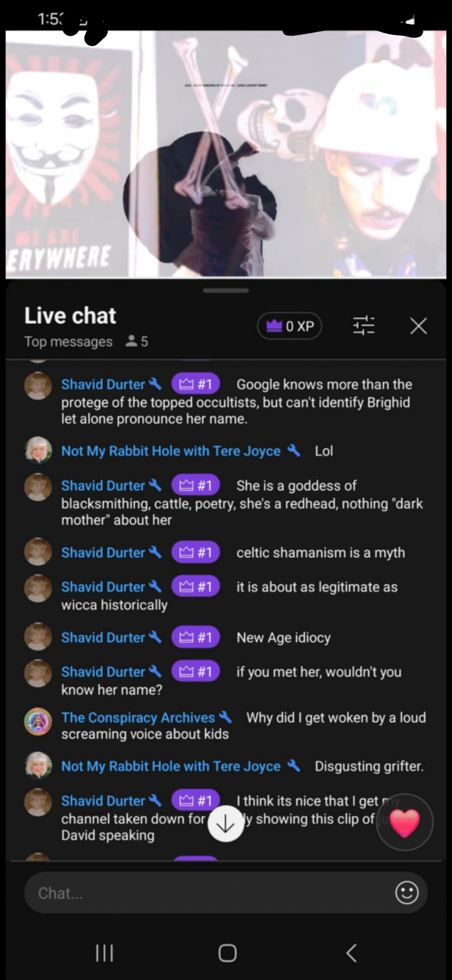Tap moderator wrench next to Tere Joyce Lol
Image resolution: width=452 pixels, height=980 pixels.
coord(294,451)
